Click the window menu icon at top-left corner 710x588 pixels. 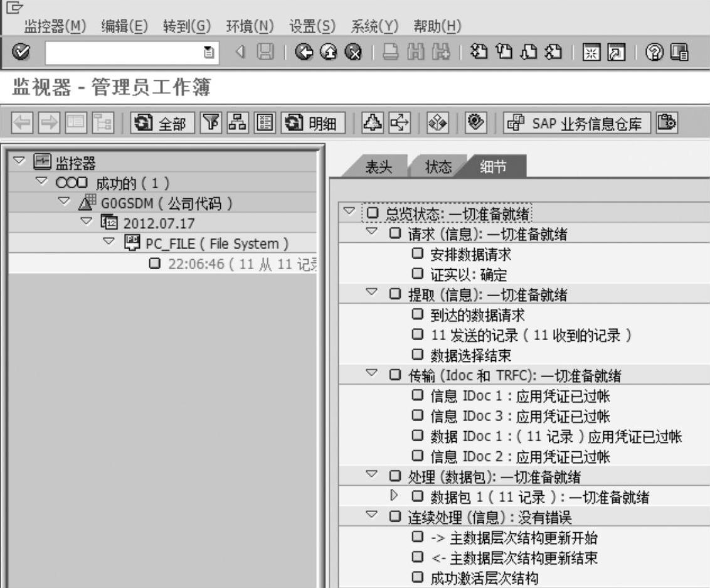[14, 8]
